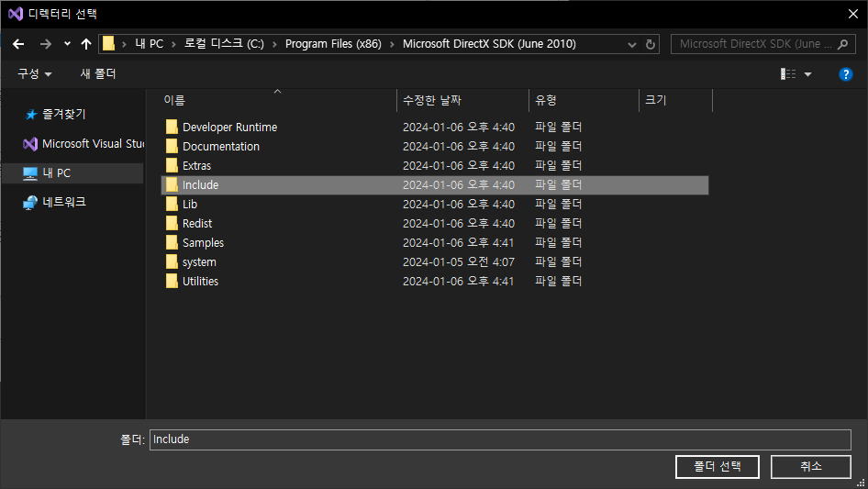Go up one folder level
Viewport: 868px width, 489px height.
coord(86,44)
